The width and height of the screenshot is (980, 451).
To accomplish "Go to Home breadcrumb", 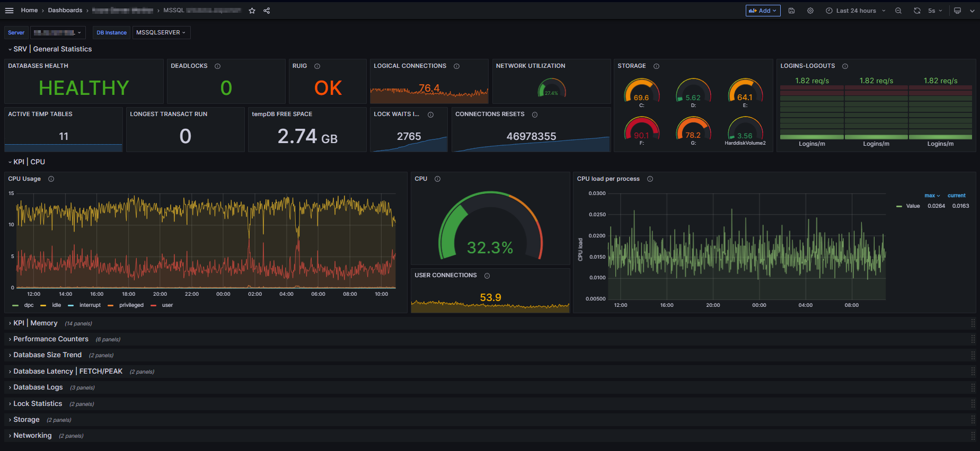I will click(x=29, y=11).
